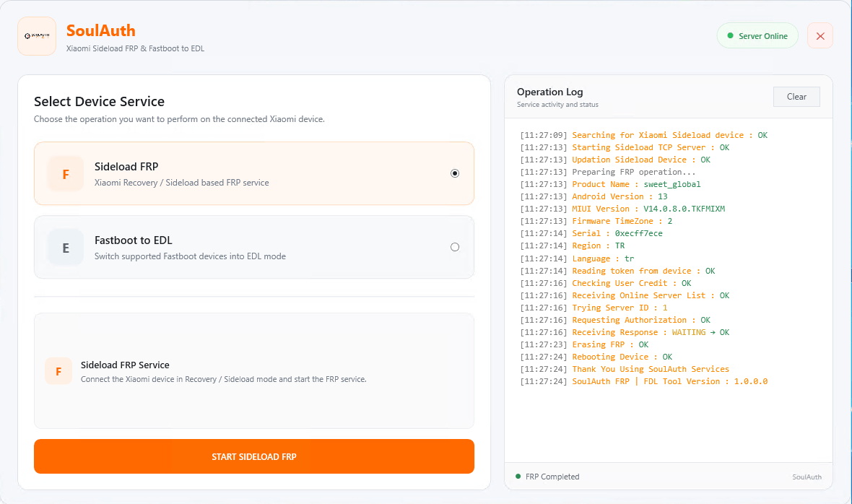Image resolution: width=852 pixels, height=504 pixels.
Task: Click the SoulAuth footer label in log panel
Action: tap(807, 477)
